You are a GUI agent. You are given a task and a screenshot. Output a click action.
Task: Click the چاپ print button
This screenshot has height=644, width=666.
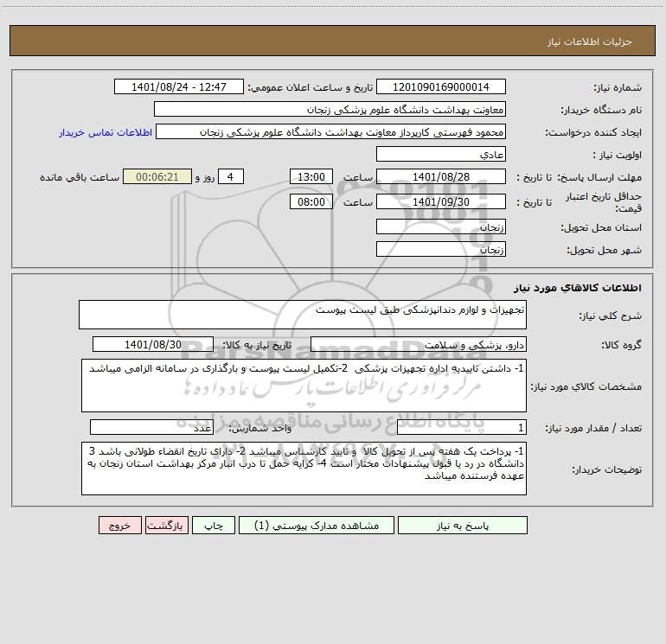(214, 525)
